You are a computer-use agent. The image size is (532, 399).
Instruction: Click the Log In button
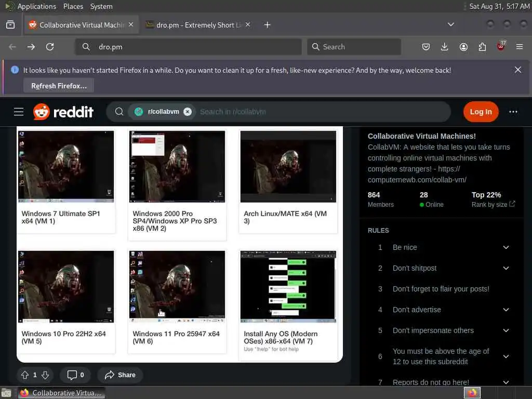point(481,112)
